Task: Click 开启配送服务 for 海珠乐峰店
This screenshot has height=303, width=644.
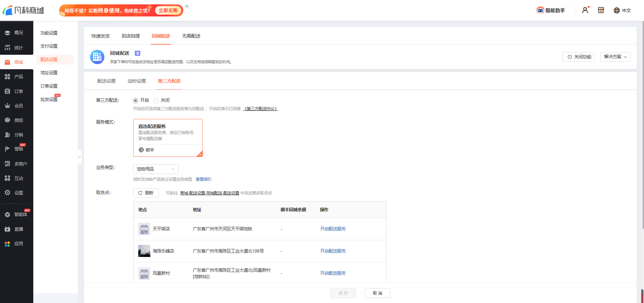Action: coord(333,251)
